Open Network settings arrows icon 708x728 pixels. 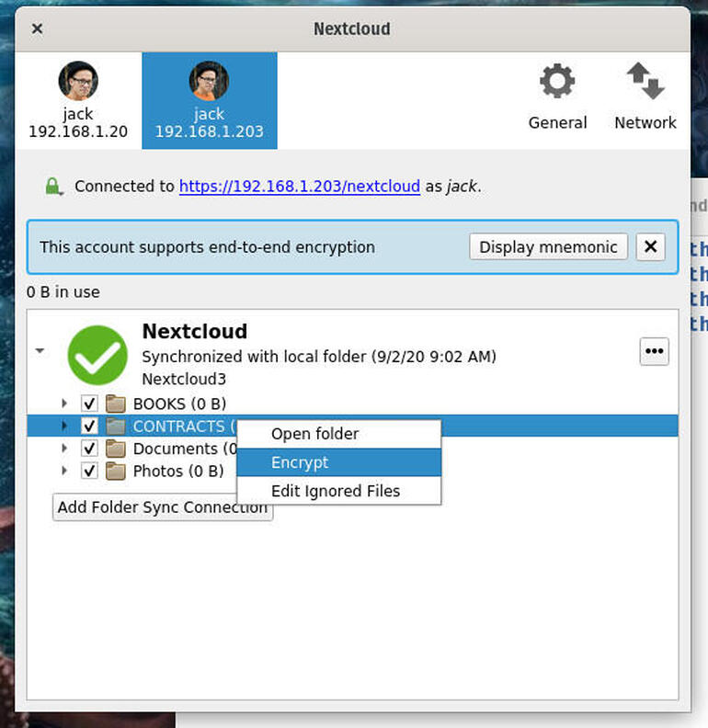(645, 81)
